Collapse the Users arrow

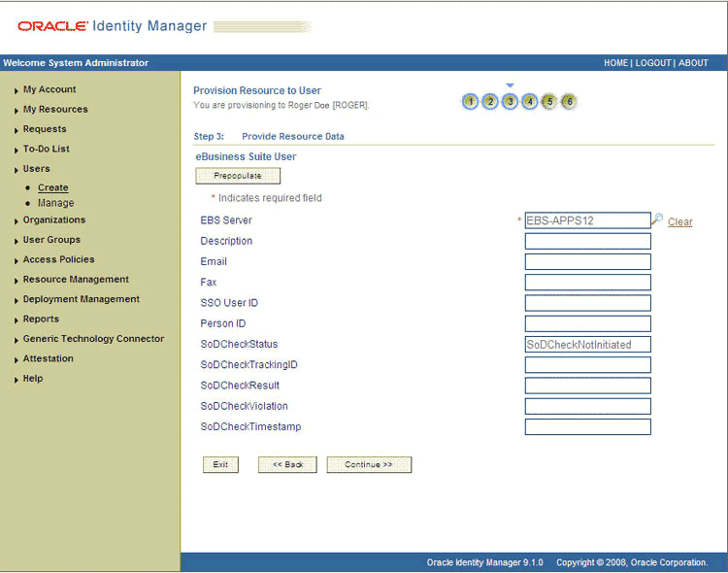[x=17, y=170]
